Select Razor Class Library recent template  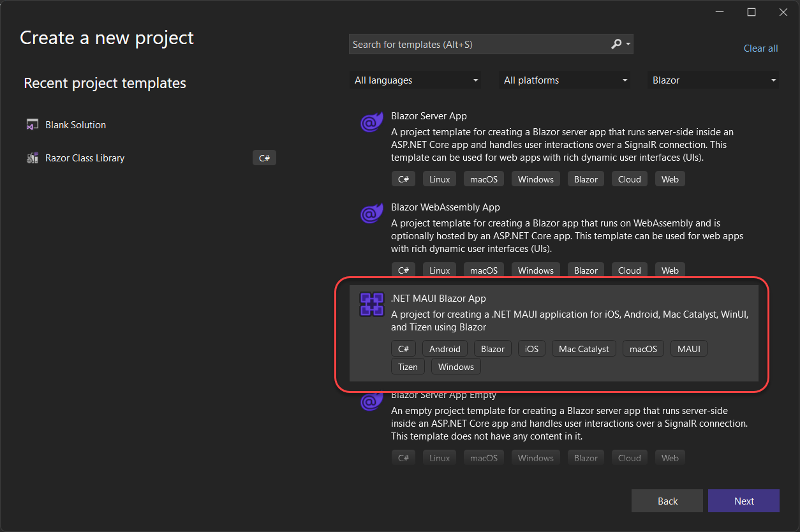pyautogui.click(x=85, y=158)
